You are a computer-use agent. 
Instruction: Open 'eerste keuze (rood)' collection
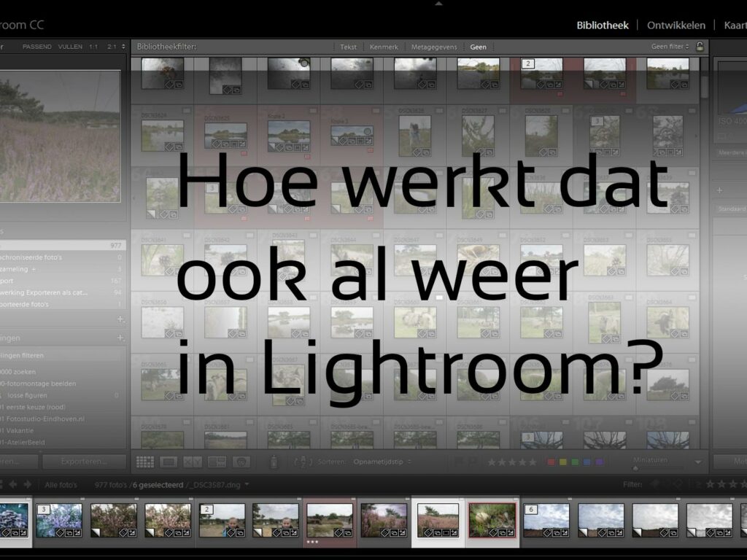[x=36, y=407]
